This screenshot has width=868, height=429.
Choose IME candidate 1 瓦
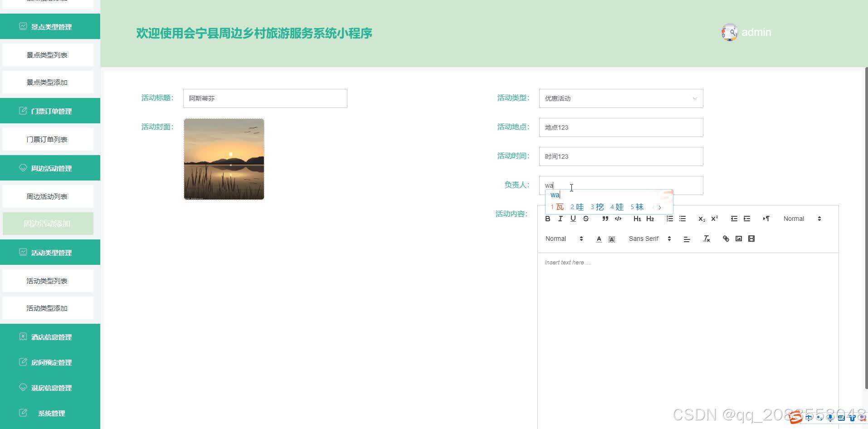(557, 207)
